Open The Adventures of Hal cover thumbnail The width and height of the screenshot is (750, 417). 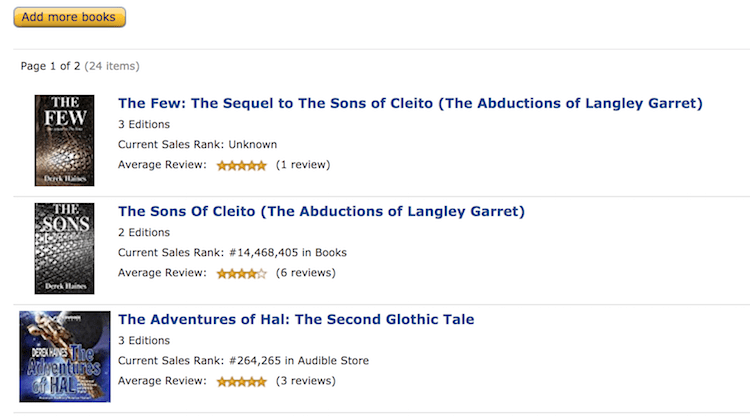tap(64, 357)
